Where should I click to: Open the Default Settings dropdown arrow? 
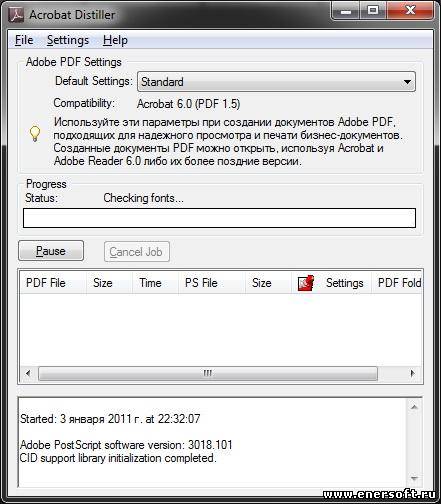click(407, 82)
